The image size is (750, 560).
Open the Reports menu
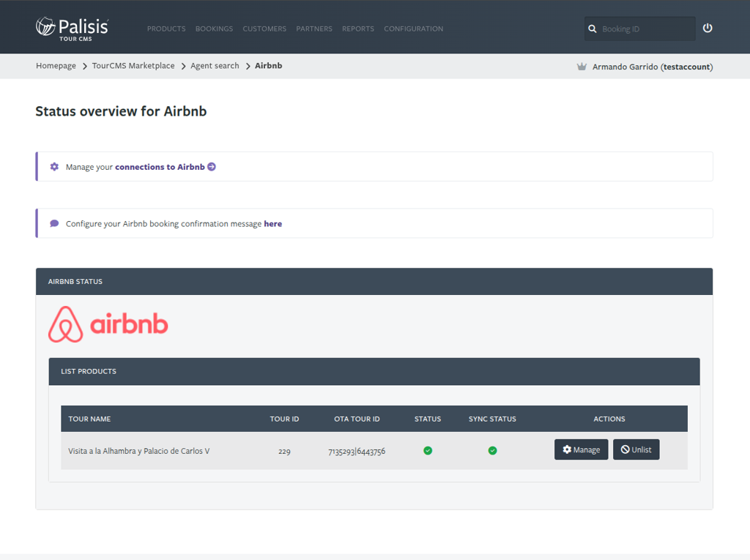[x=358, y=29]
